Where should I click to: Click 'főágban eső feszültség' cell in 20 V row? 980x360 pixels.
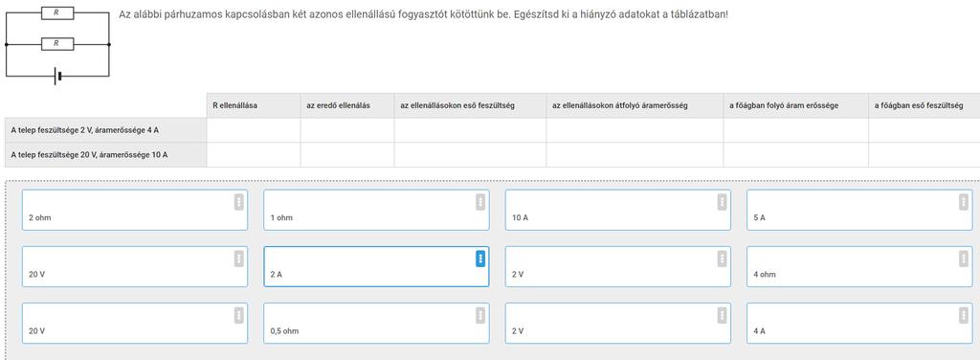[924, 154]
